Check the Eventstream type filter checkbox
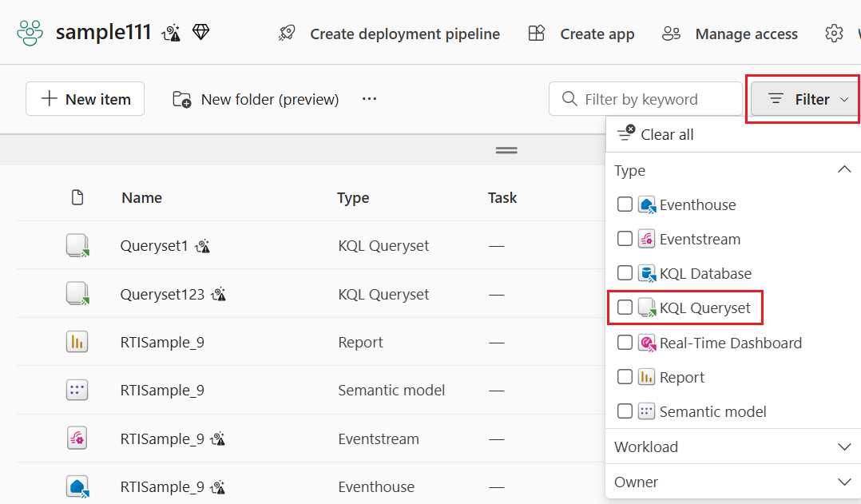This screenshot has height=504, width=861. pyautogui.click(x=625, y=239)
